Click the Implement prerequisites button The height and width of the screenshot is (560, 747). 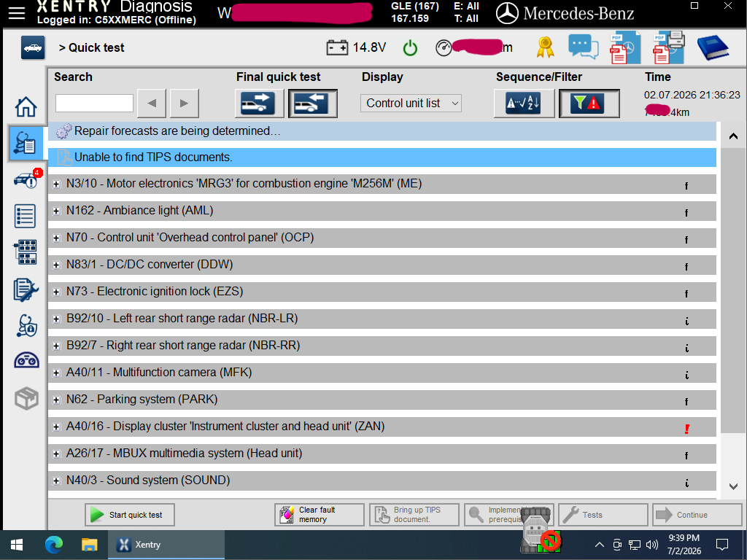click(508, 515)
